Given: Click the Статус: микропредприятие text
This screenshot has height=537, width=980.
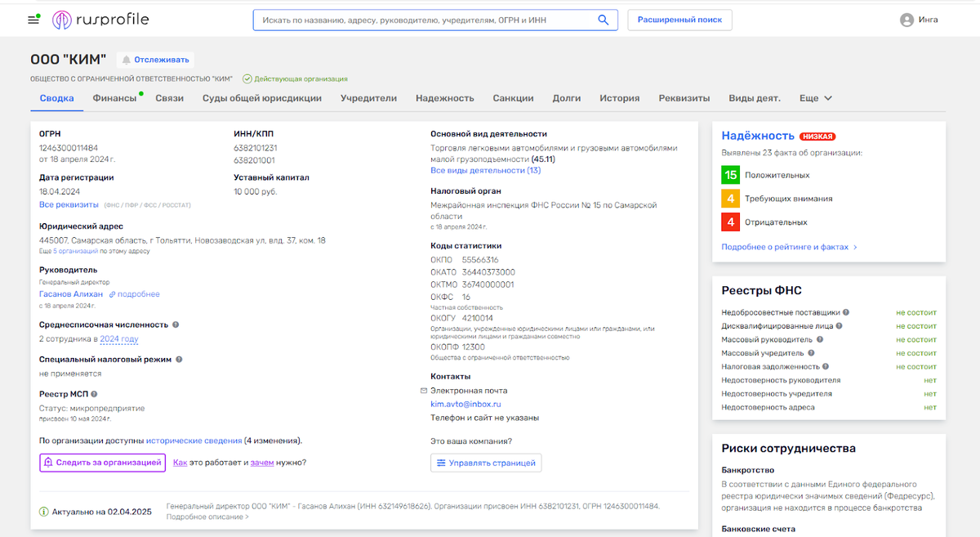Looking at the screenshot, I should coord(92,408).
